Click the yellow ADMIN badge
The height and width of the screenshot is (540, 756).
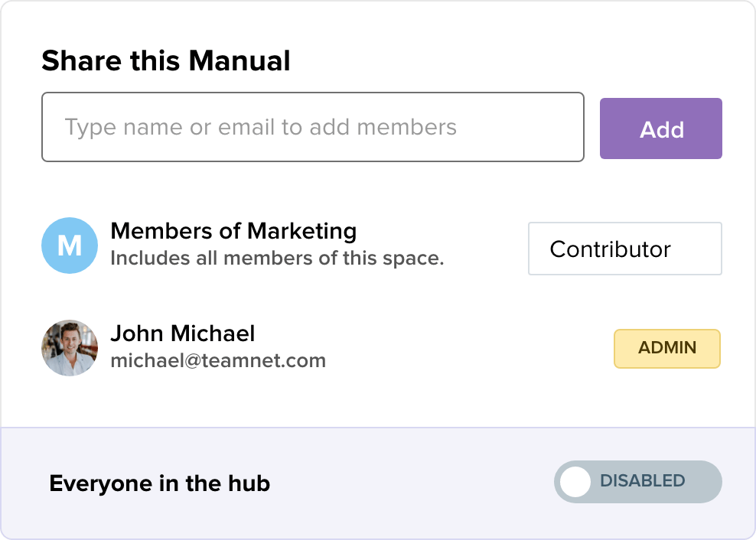coord(667,349)
